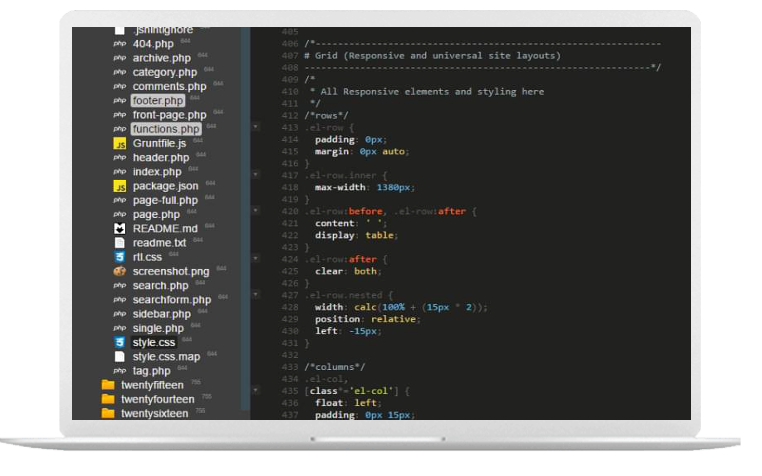Collapse the .el-row rule at line 413
The image size is (762, 476).
coord(256,127)
